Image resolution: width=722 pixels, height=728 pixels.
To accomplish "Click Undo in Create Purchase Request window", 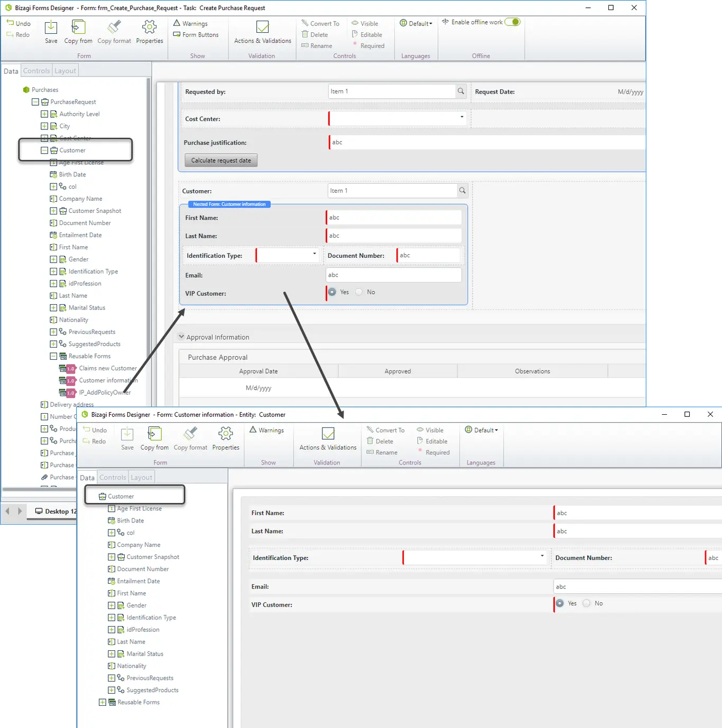I will pos(18,23).
